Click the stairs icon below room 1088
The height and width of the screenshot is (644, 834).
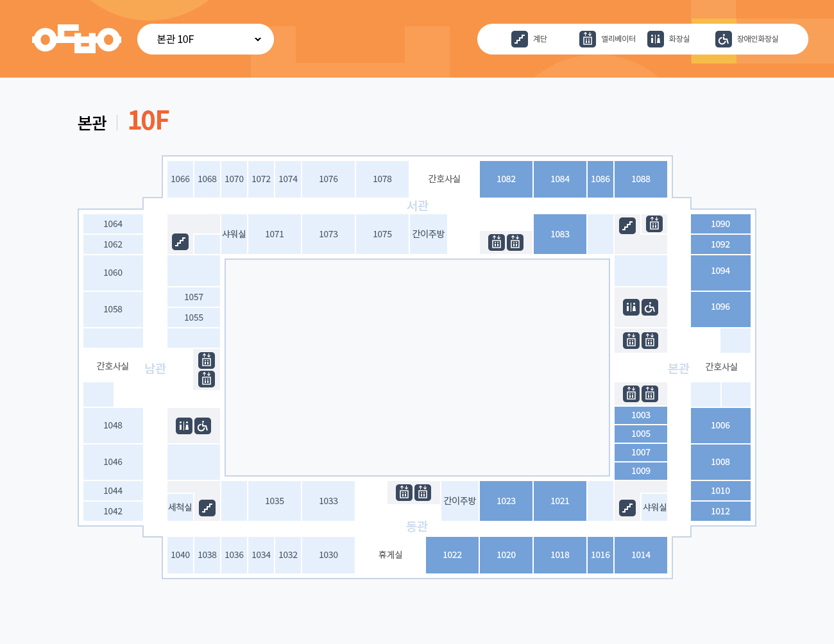tap(627, 226)
